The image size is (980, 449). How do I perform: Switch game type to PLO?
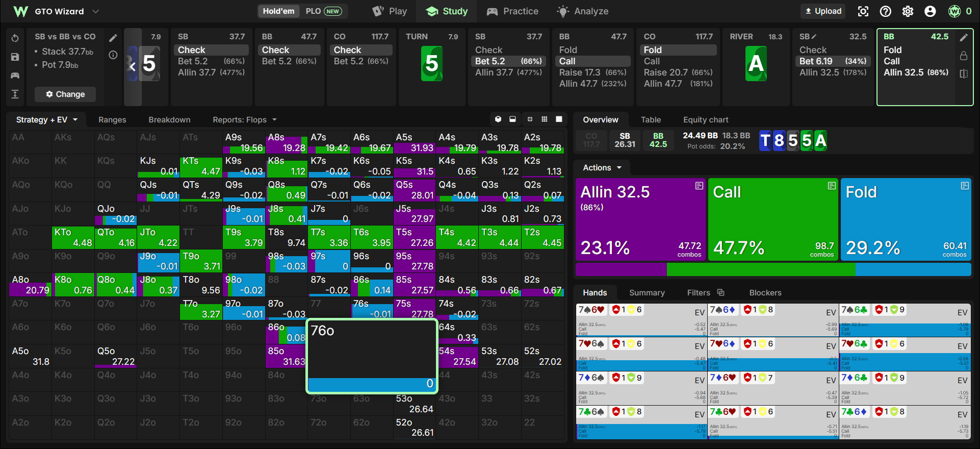point(324,11)
